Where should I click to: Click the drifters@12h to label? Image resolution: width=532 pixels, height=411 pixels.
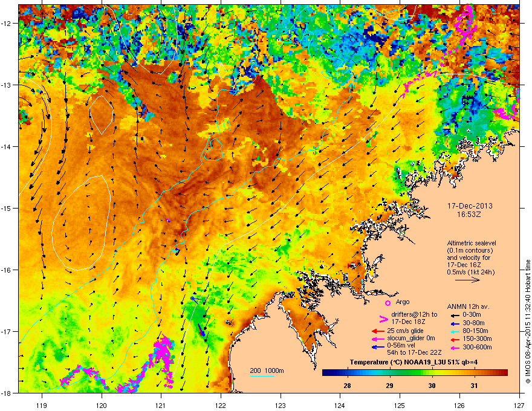(x=414, y=314)
